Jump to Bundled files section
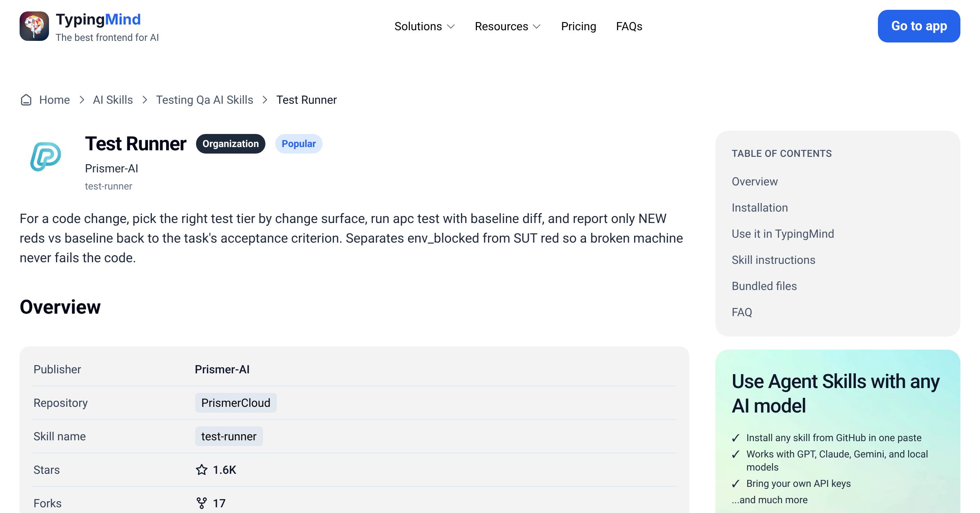This screenshot has height=513, width=980. click(x=764, y=286)
